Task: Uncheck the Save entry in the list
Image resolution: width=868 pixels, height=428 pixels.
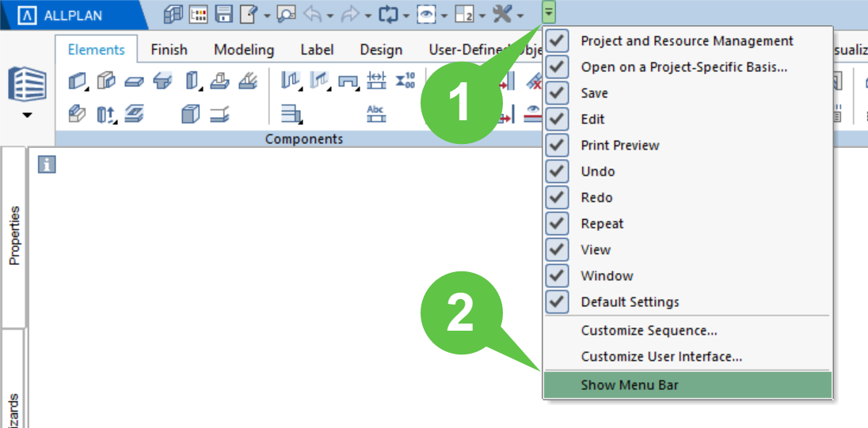Action: tap(557, 93)
